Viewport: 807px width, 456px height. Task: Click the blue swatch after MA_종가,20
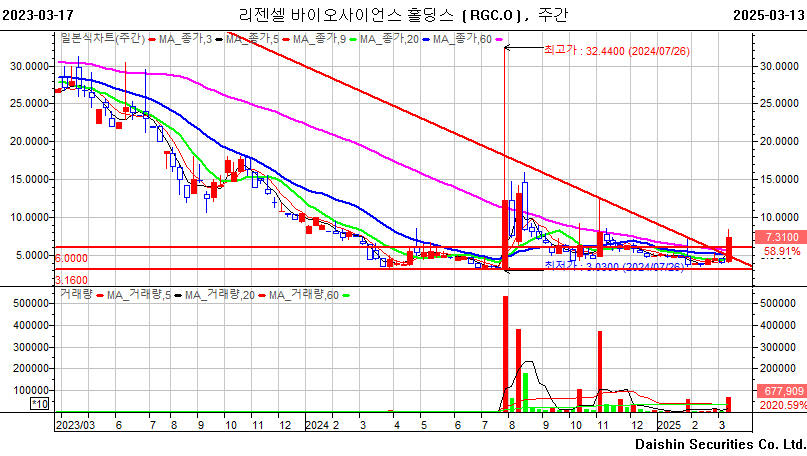pyautogui.click(x=426, y=40)
